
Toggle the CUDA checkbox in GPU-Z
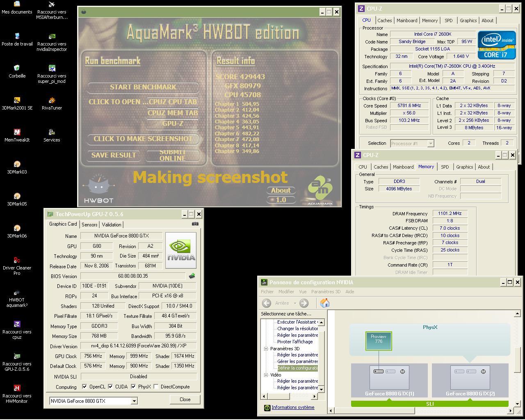click(x=110, y=387)
